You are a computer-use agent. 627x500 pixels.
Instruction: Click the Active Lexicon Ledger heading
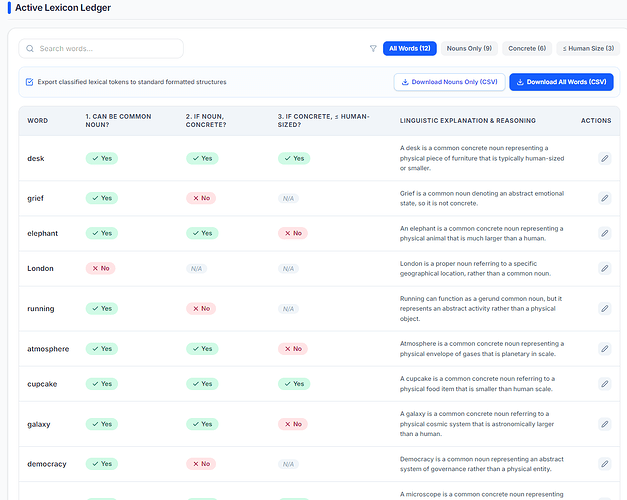click(x=63, y=8)
